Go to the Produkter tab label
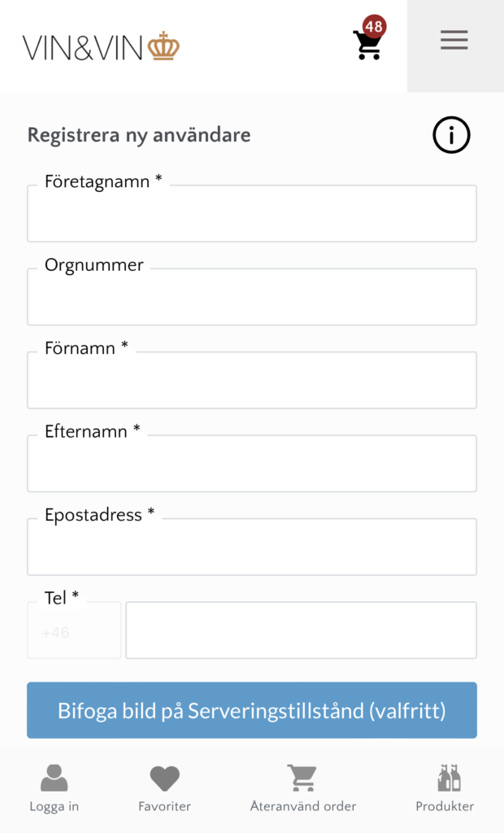The image size is (504, 833). [445, 807]
